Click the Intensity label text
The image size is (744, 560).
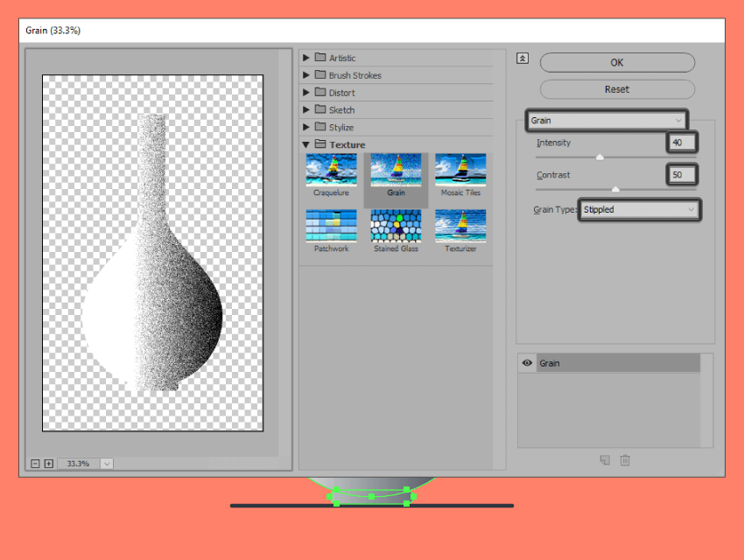(x=553, y=143)
